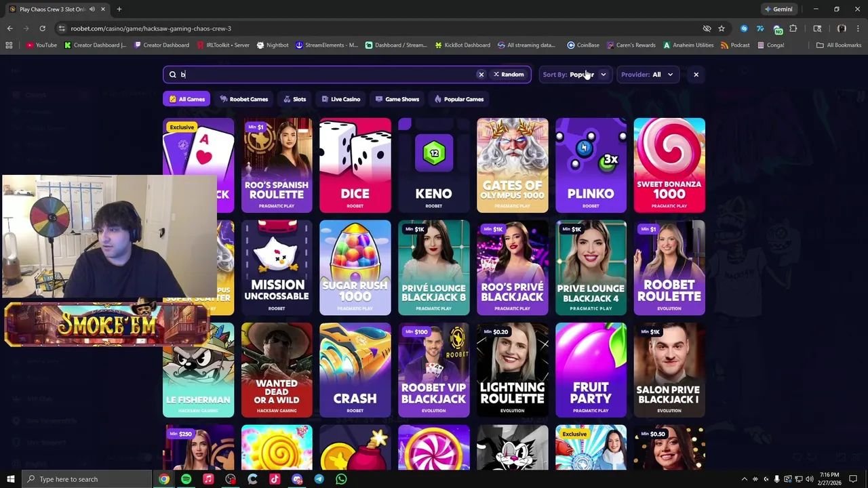Open Prive Lounge Blackjack 4 tile
The height and width of the screenshot is (488, 868).
tap(591, 268)
